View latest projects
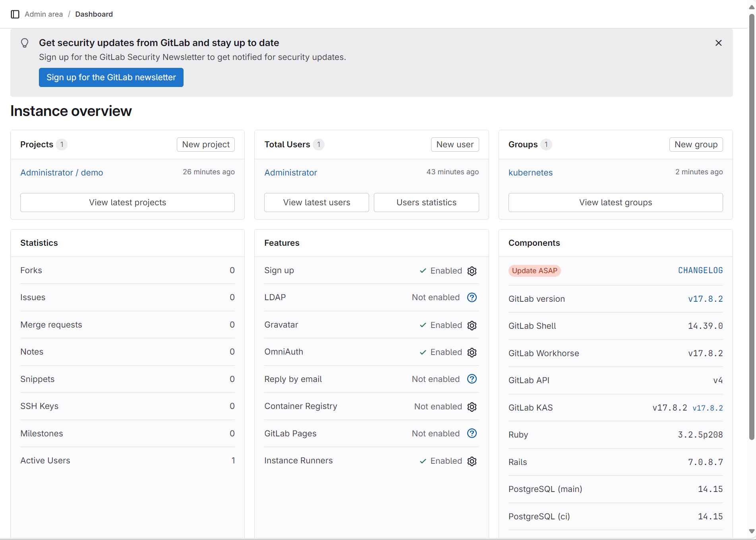Viewport: 756px width, 540px height. (128, 202)
